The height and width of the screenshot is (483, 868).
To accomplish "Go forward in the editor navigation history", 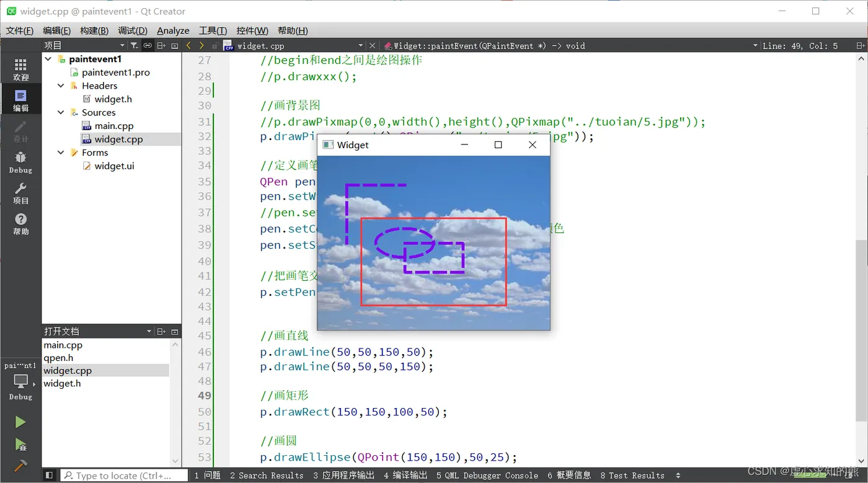I will (201, 45).
